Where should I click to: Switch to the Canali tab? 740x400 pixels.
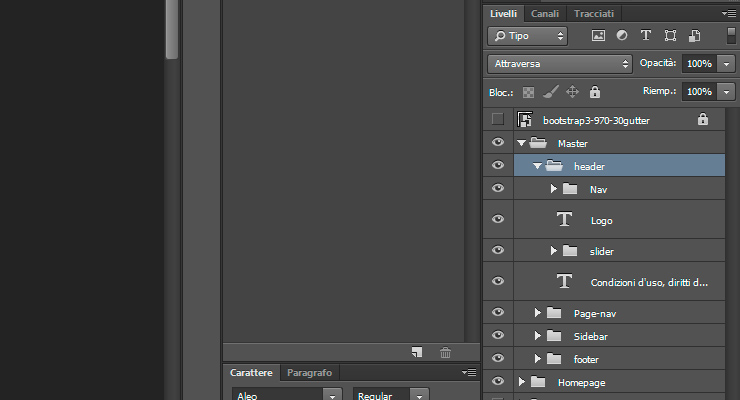545,14
